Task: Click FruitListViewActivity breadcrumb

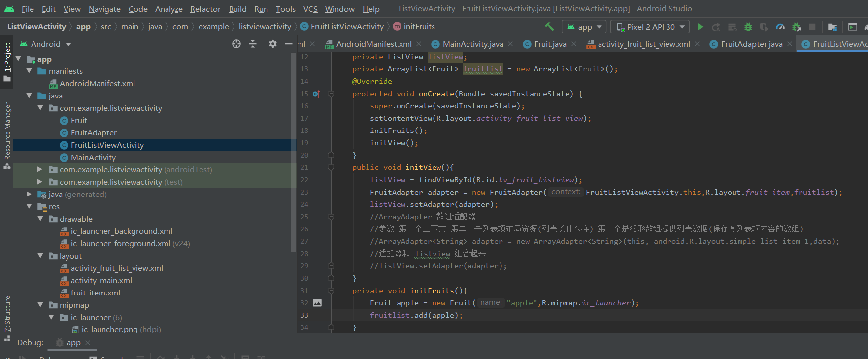Action: (x=347, y=27)
